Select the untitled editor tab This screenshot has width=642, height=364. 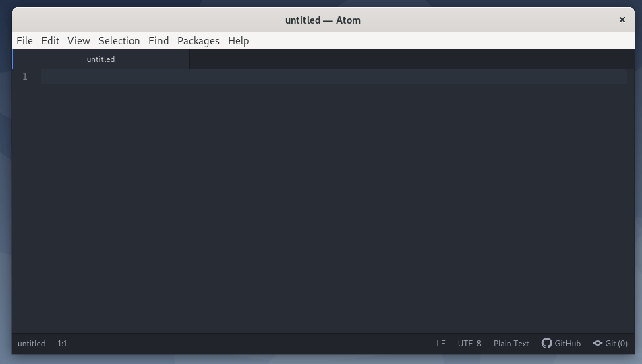[x=100, y=59]
